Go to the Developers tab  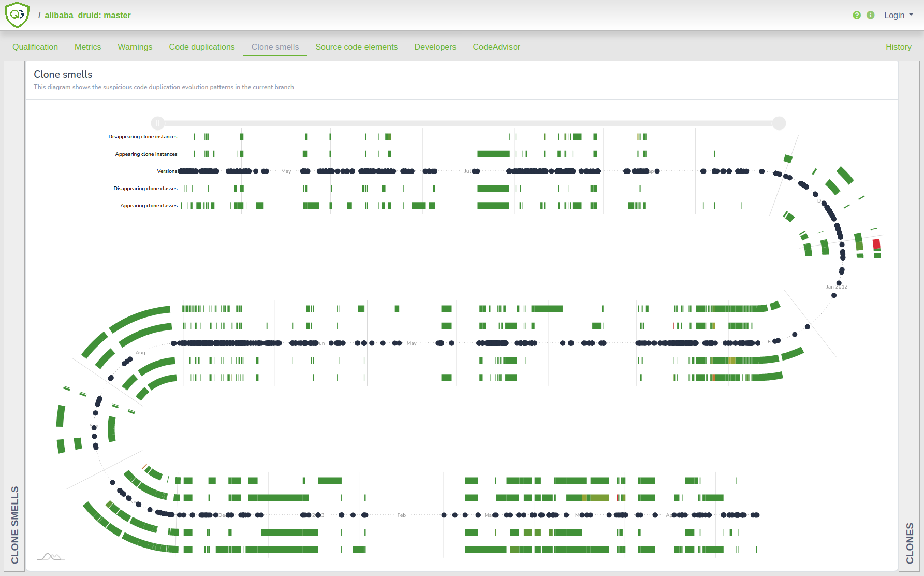point(435,47)
